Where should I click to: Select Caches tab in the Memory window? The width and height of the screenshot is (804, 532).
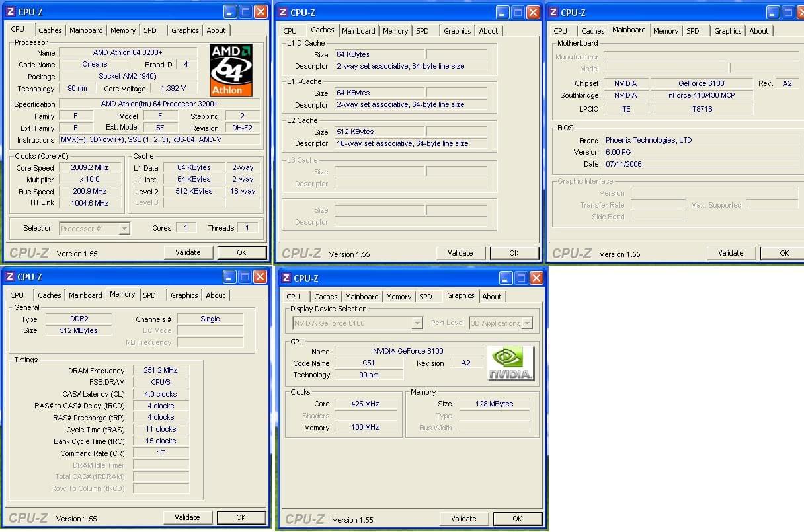pos(50,295)
